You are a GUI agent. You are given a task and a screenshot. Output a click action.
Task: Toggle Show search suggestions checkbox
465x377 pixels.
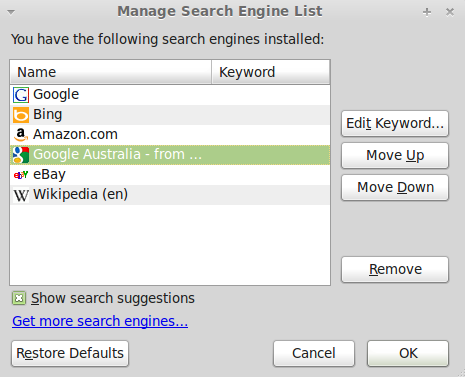point(19,298)
